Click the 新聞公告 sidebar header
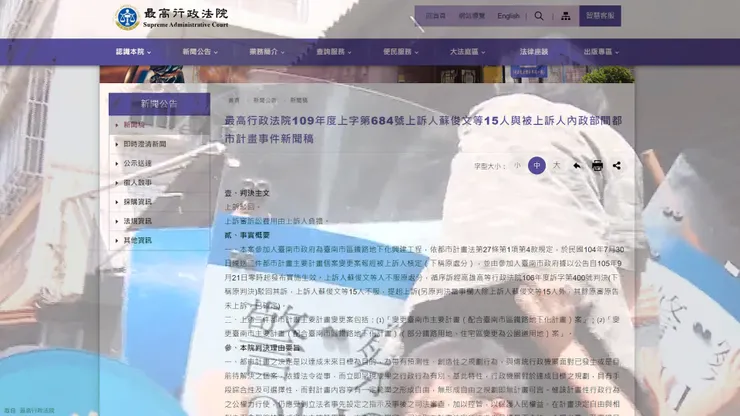The image size is (740, 416). coord(159,104)
